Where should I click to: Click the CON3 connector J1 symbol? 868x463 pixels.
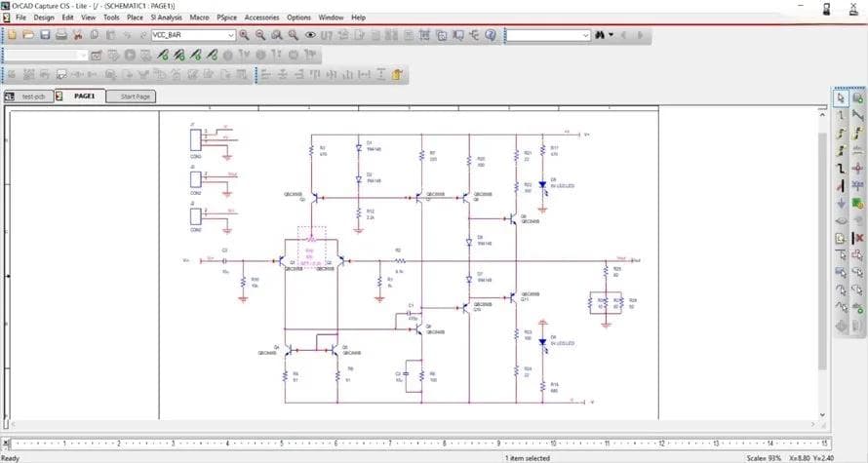tap(195, 140)
